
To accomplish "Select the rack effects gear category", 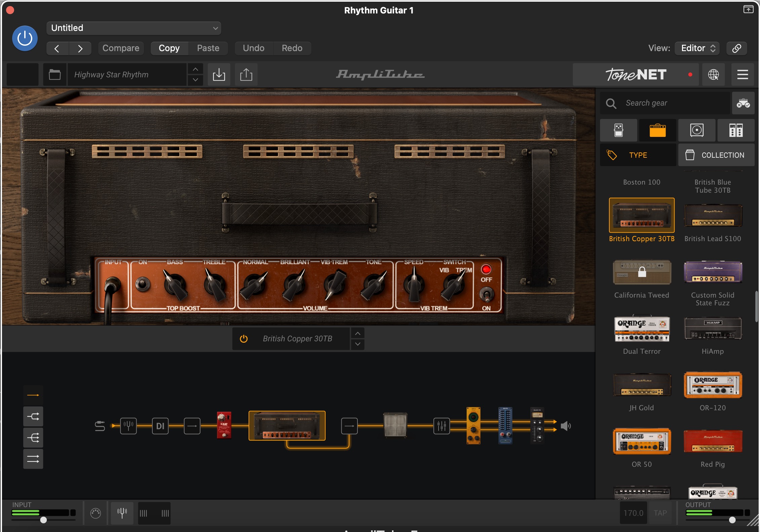I will pyautogui.click(x=736, y=130).
